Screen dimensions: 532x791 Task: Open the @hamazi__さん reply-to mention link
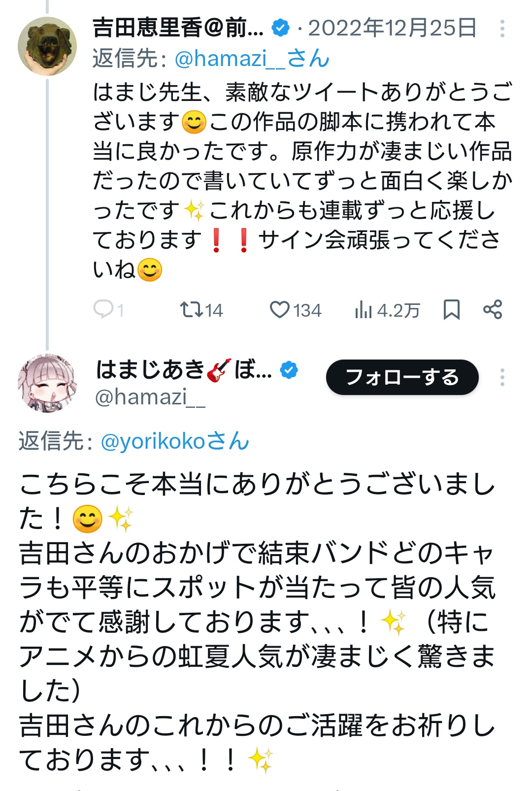[x=252, y=59]
